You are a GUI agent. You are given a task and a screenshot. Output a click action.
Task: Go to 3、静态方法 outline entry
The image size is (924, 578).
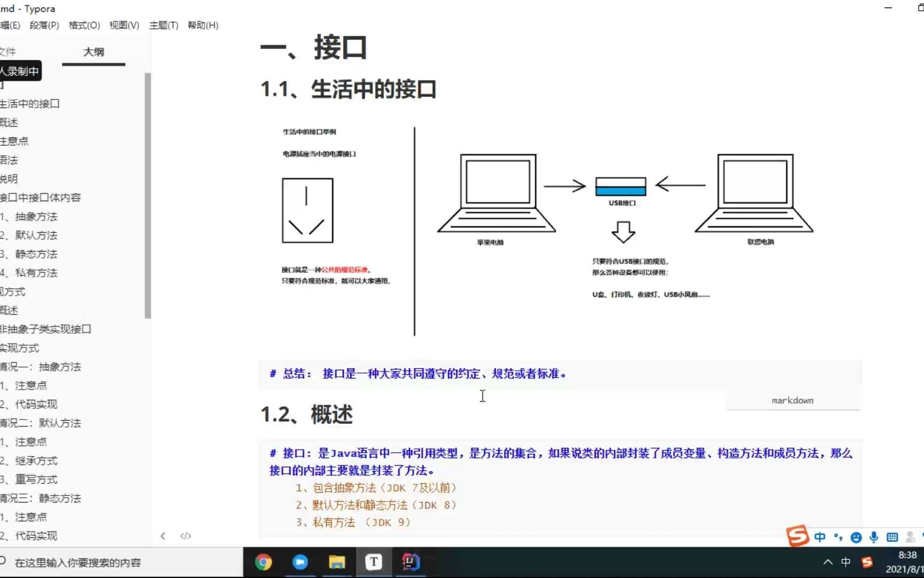[x=29, y=254]
